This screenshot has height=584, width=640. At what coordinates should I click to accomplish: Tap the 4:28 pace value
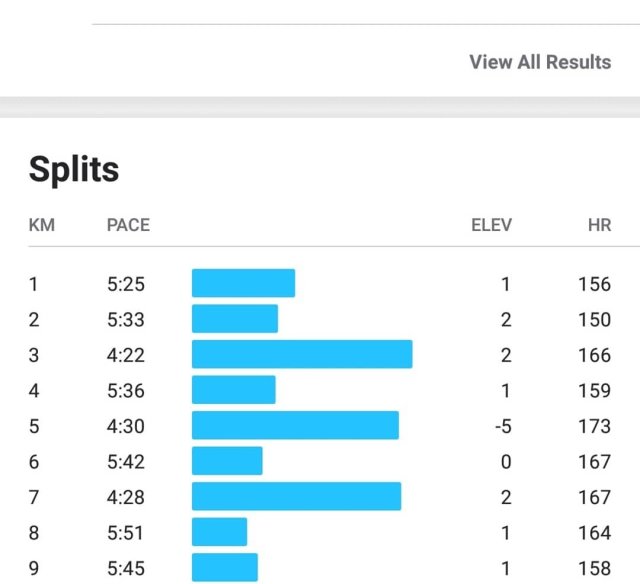click(126, 497)
